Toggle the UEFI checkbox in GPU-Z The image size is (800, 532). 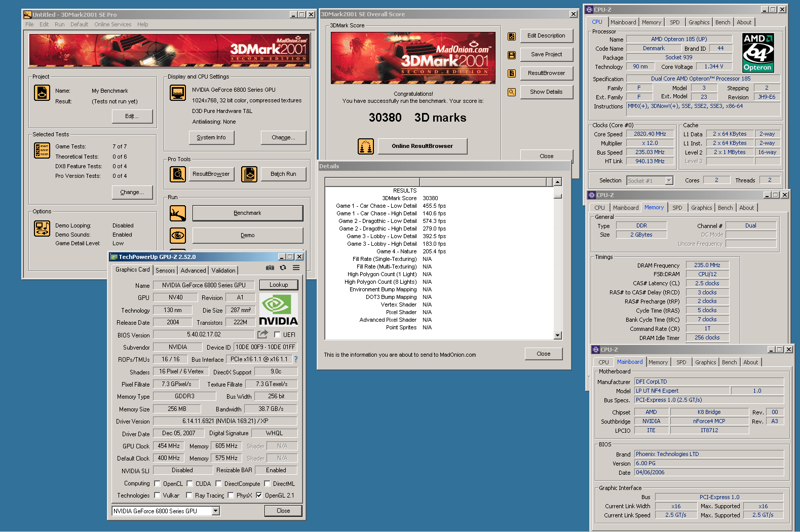click(277, 335)
